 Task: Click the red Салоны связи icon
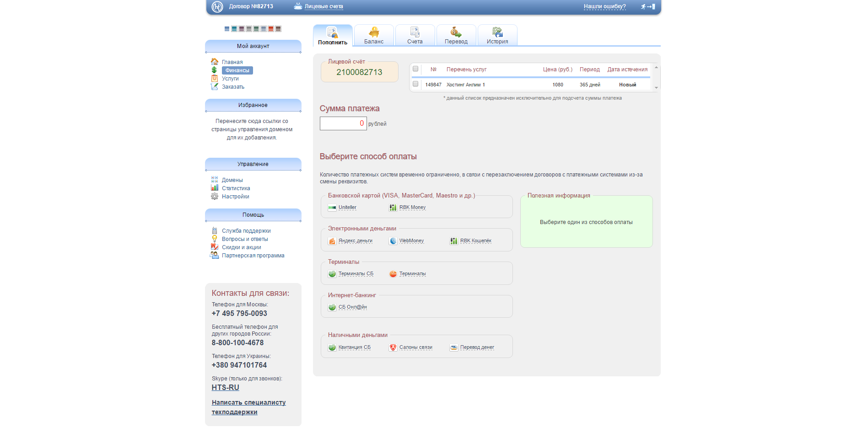(x=393, y=347)
